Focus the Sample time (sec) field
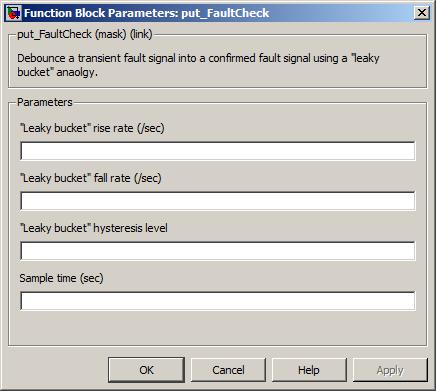The height and width of the screenshot is (391, 436). 218,301
